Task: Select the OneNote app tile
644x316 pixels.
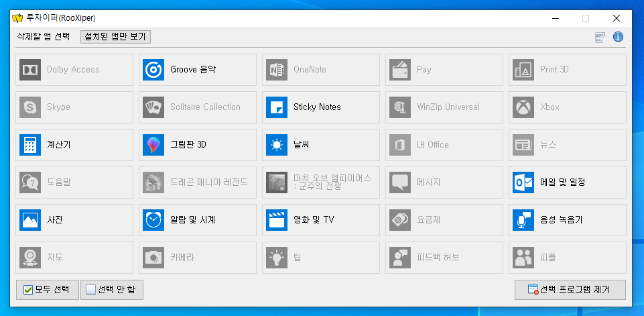Action: [321, 70]
